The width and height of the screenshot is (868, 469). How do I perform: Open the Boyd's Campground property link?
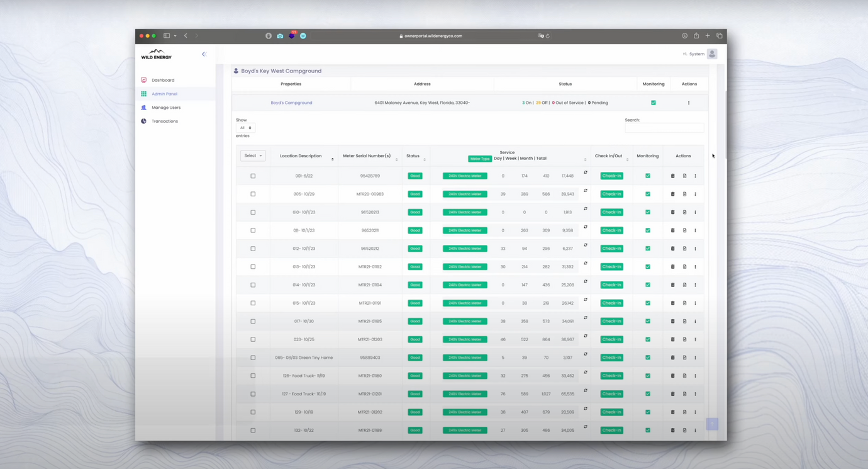click(291, 103)
